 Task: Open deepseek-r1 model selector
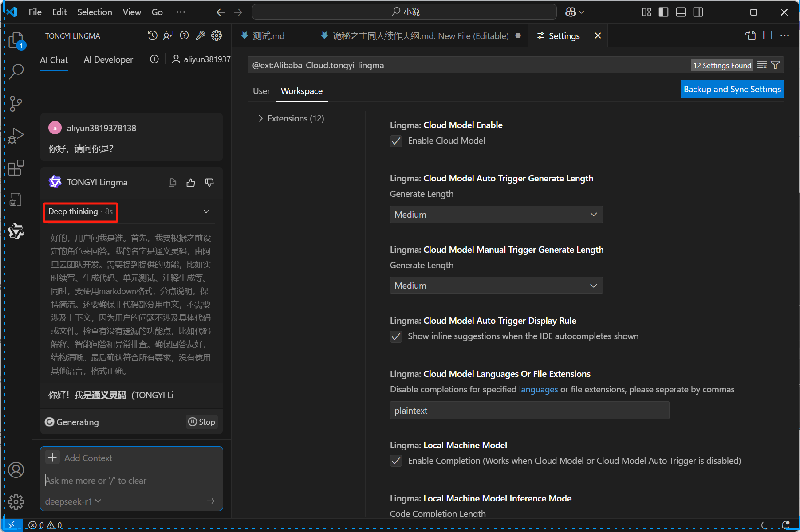point(73,501)
